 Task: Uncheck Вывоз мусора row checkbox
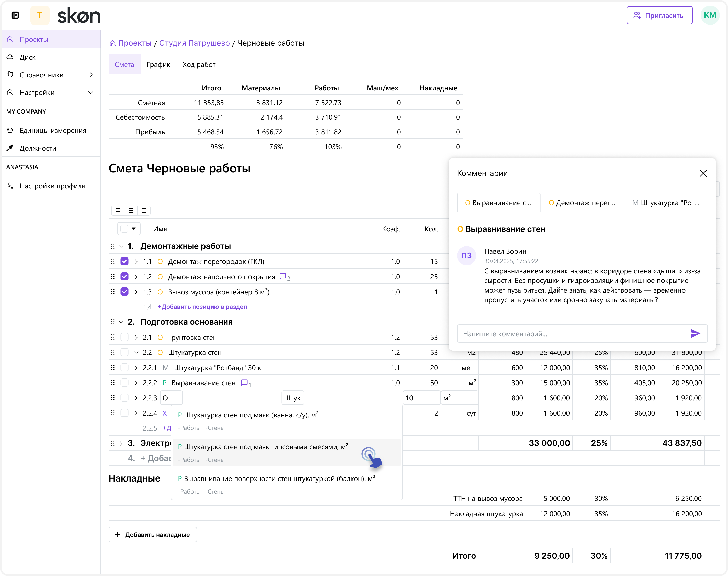tap(124, 292)
